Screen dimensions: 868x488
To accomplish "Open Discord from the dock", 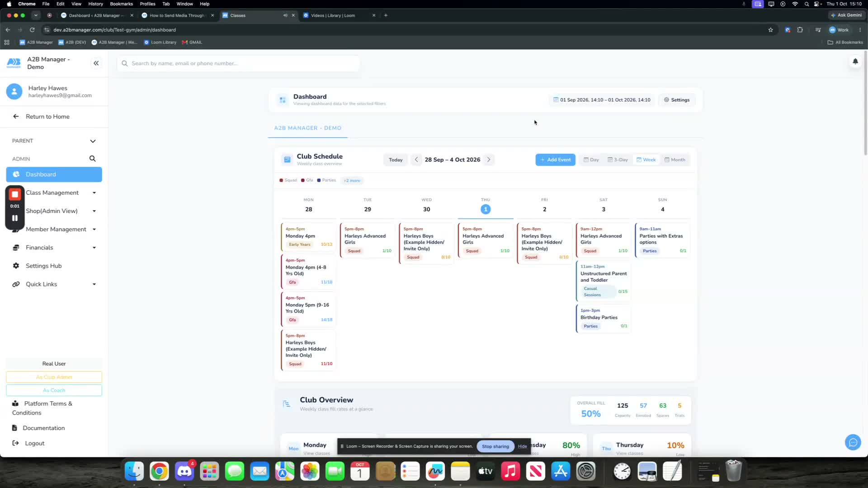I will [x=184, y=472].
